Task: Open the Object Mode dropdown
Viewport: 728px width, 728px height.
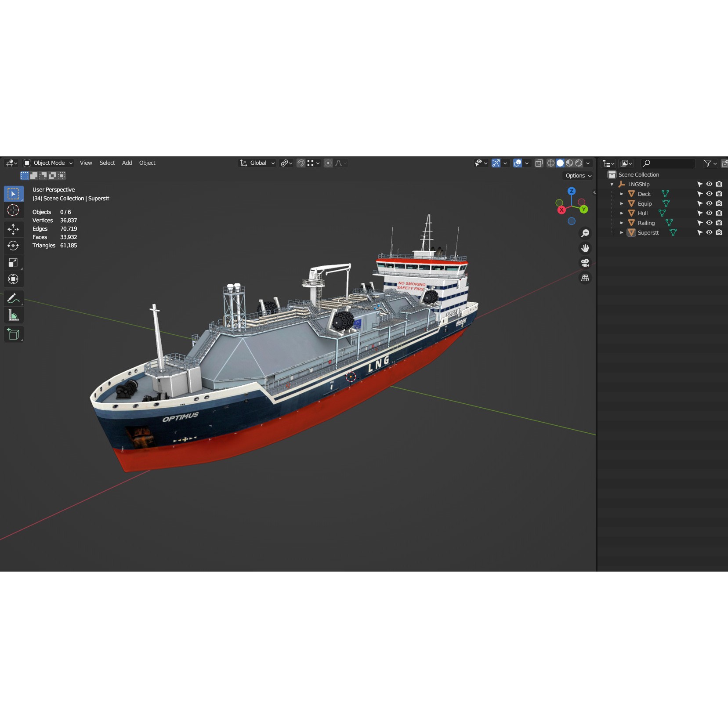Action: coord(48,163)
